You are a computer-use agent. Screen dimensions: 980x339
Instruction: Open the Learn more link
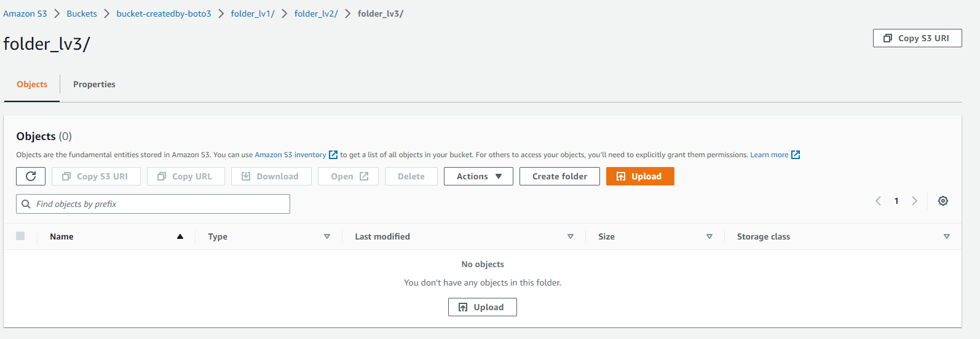(x=769, y=155)
